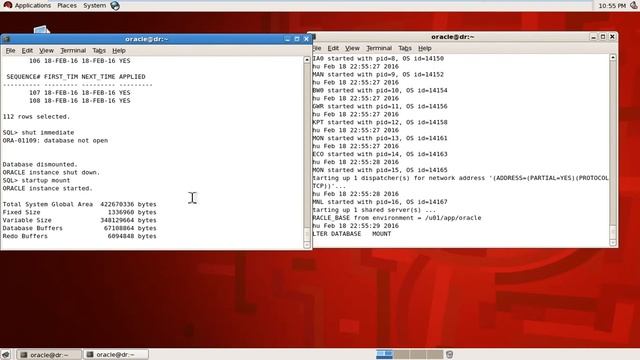The image size is (640, 360).
Task: Click 'SQL> shut immediate' line
Action: pyautogui.click(x=38, y=133)
